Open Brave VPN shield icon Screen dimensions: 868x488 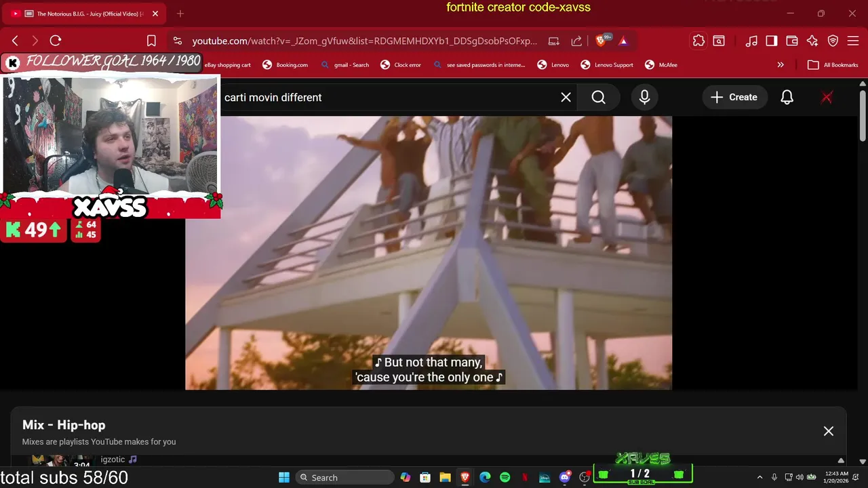pos(833,41)
